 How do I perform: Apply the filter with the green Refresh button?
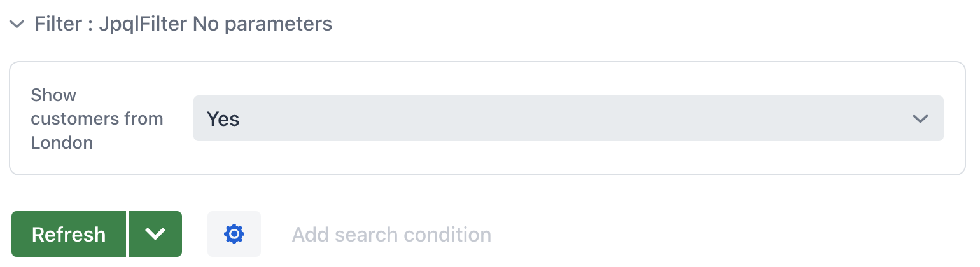69,234
